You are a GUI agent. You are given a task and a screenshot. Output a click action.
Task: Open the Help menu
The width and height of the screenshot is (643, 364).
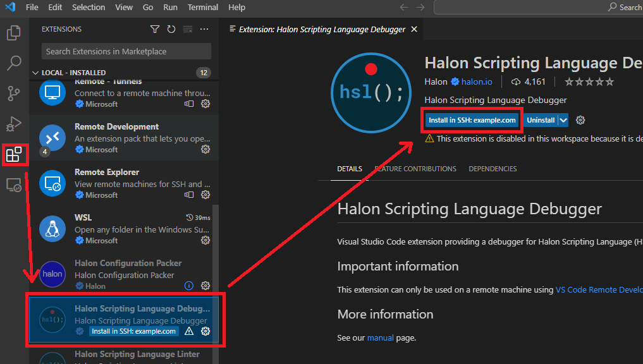pyautogui.click(x=236, y=8)
